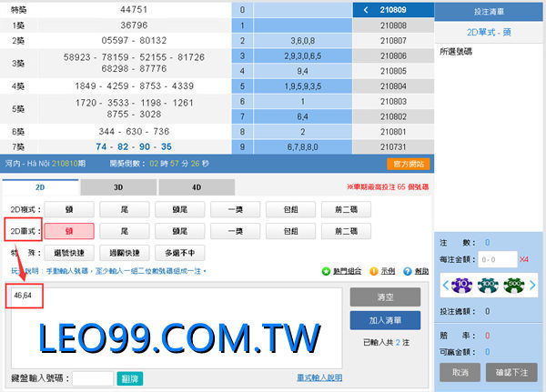Choose 包組 in the 2D複式 row
Viewport: 546px width, 392px height.
coord(291,209)
